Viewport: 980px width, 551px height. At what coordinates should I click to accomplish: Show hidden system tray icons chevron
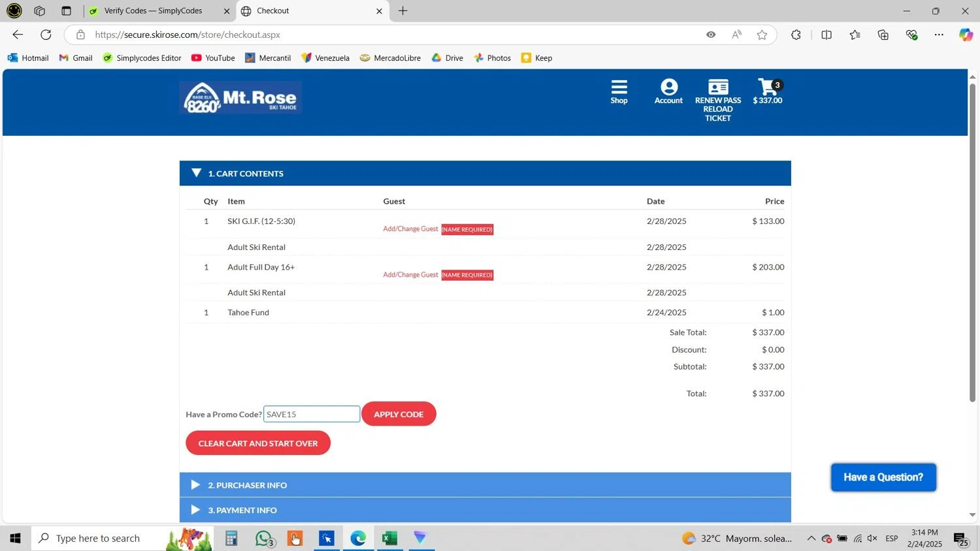pos(811,539)
